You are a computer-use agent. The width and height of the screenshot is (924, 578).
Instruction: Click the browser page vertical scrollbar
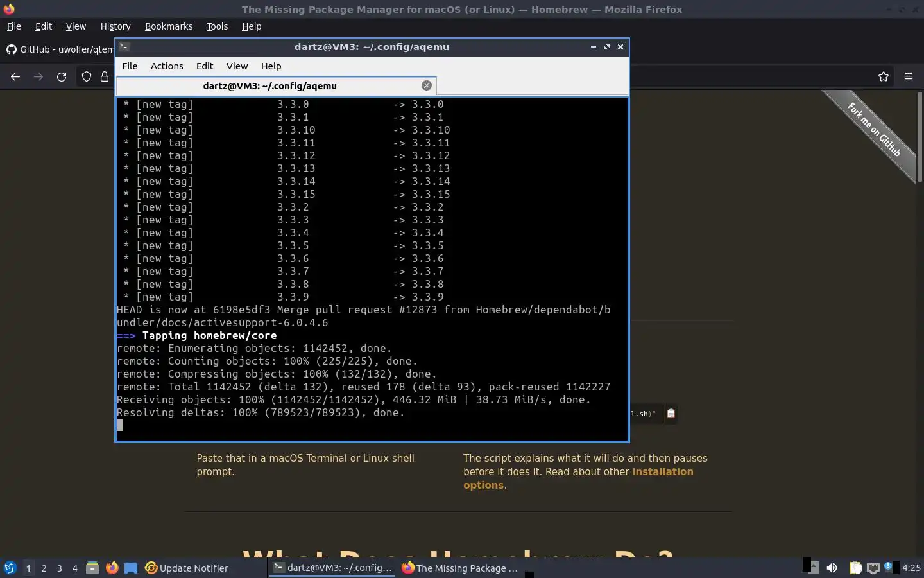click(920, 138)
